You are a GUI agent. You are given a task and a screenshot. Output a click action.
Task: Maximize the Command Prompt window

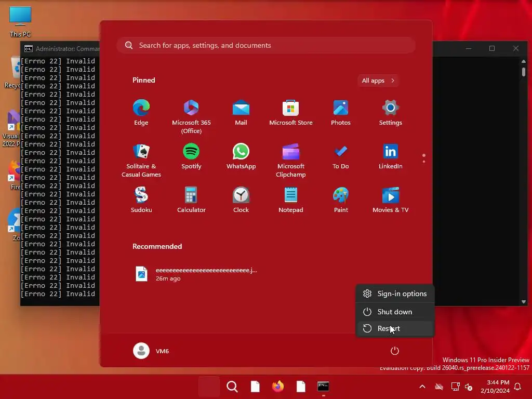(x=492, y=48)
